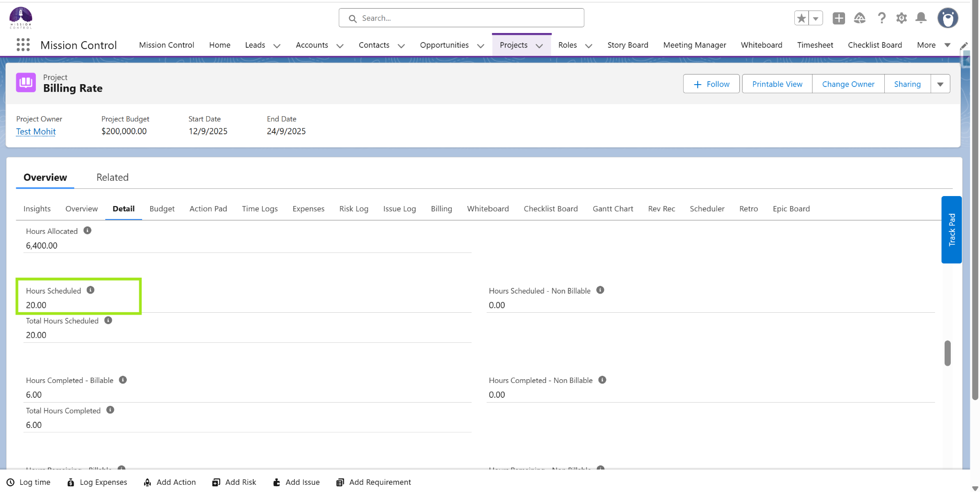The width and height of the screenshot is (980, 492).
Task: Click the Printable View button
Action: coord(777,84)
